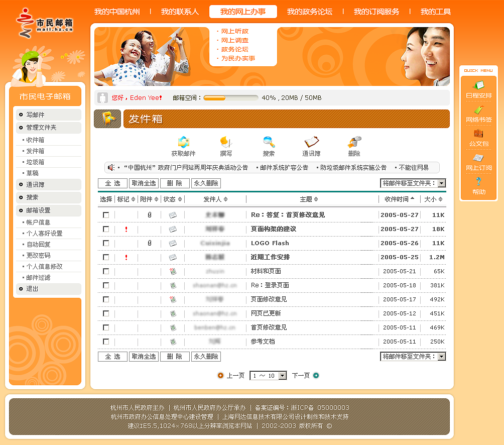Tick the first email's selection checkbox
The width and height of the screenshot is (504, 445).
coord(105,215)
